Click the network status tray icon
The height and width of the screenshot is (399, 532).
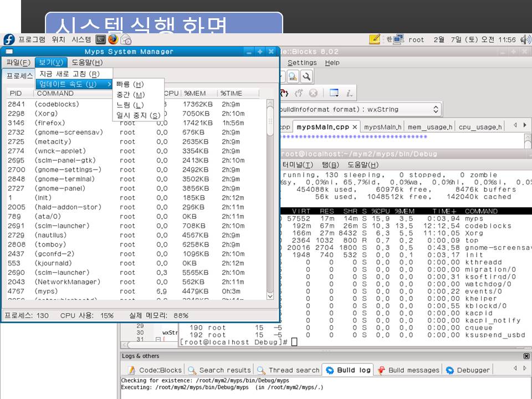(x=398, y=39)
